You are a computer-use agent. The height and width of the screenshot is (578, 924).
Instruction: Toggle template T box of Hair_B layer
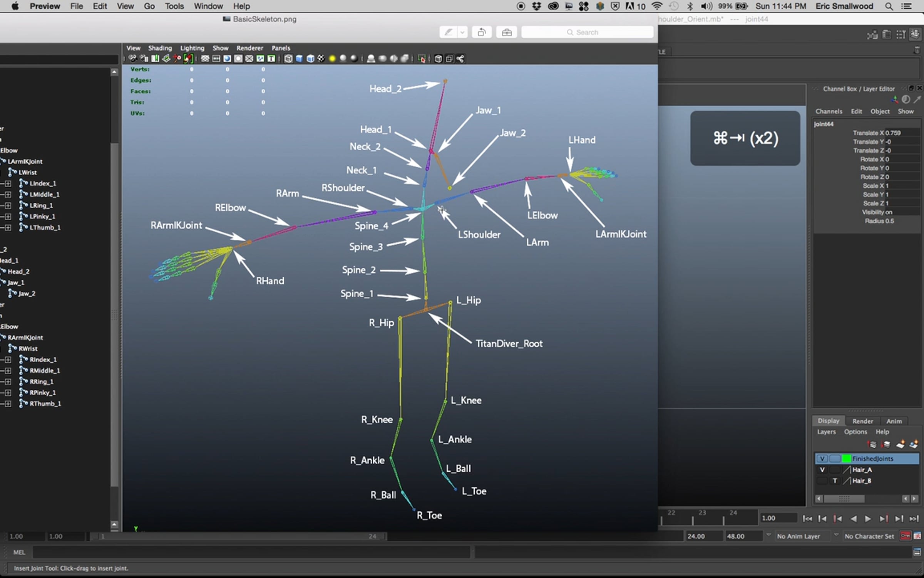(835, 481)
